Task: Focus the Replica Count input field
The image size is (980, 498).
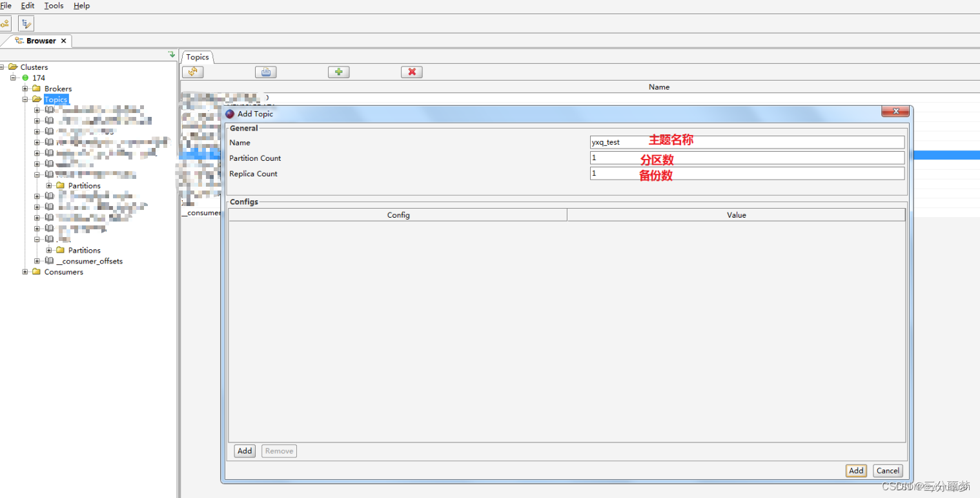Action: pos(747,173)
